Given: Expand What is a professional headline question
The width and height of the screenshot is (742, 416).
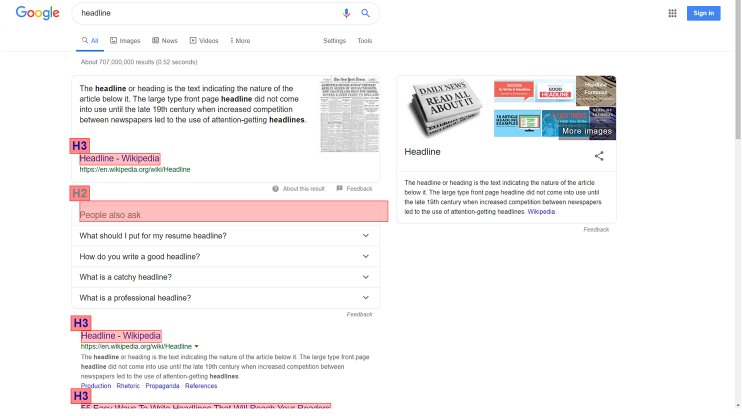Looking at the screenshot, I should pyautogui.click(x=225, y=298).
